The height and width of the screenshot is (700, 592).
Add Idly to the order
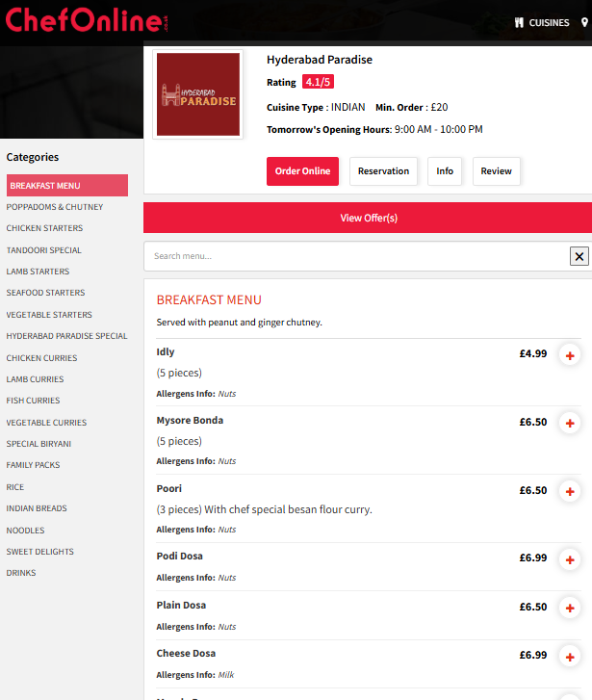pyautogui.click(x=570, y=356)
